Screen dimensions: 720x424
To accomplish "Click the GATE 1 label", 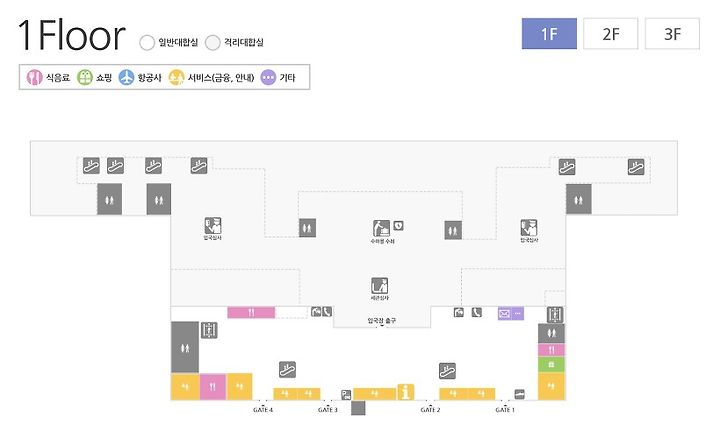I will [x=505, y=410].
